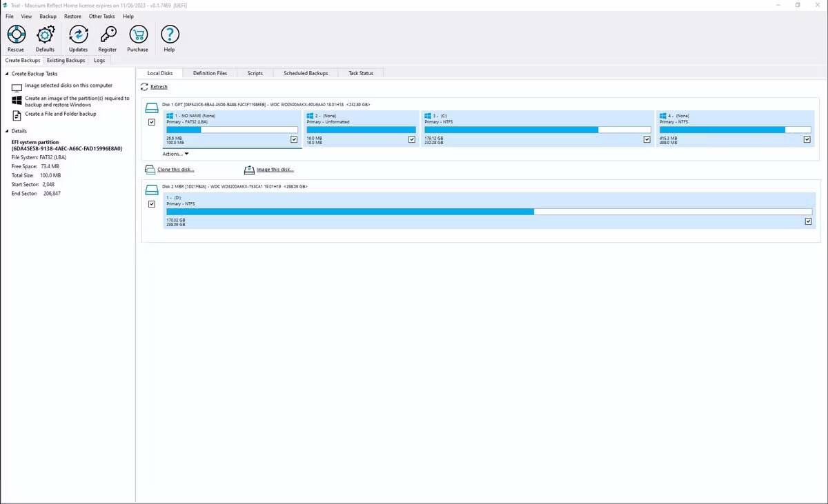
Task: Switch to the Existing Backups tab
Action: pos(66,61)
